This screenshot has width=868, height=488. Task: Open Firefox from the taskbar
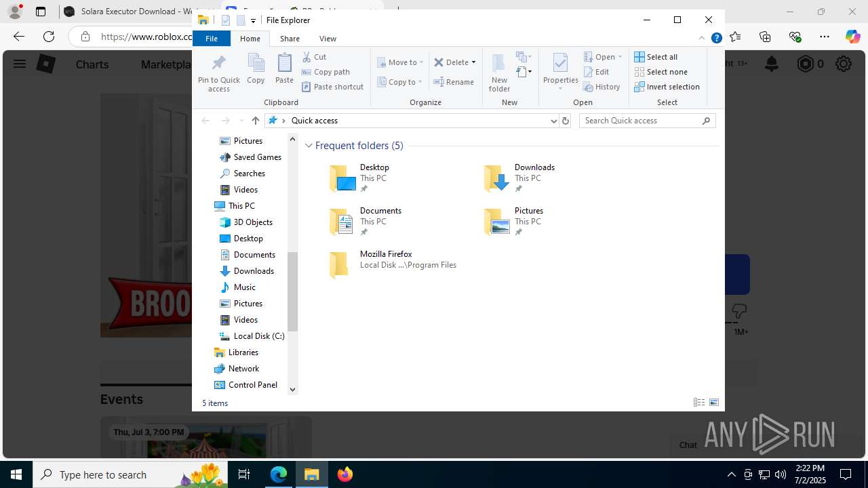click(x=345, y=474)
